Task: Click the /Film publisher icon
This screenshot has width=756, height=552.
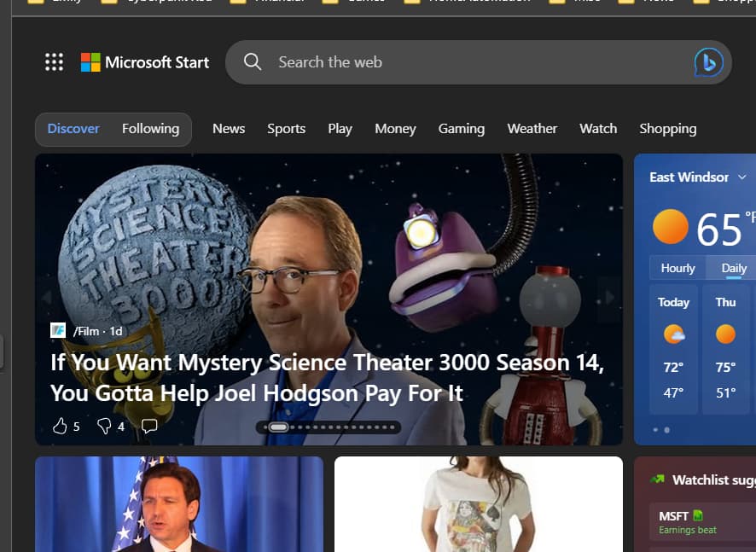Action: pos(58,331)
